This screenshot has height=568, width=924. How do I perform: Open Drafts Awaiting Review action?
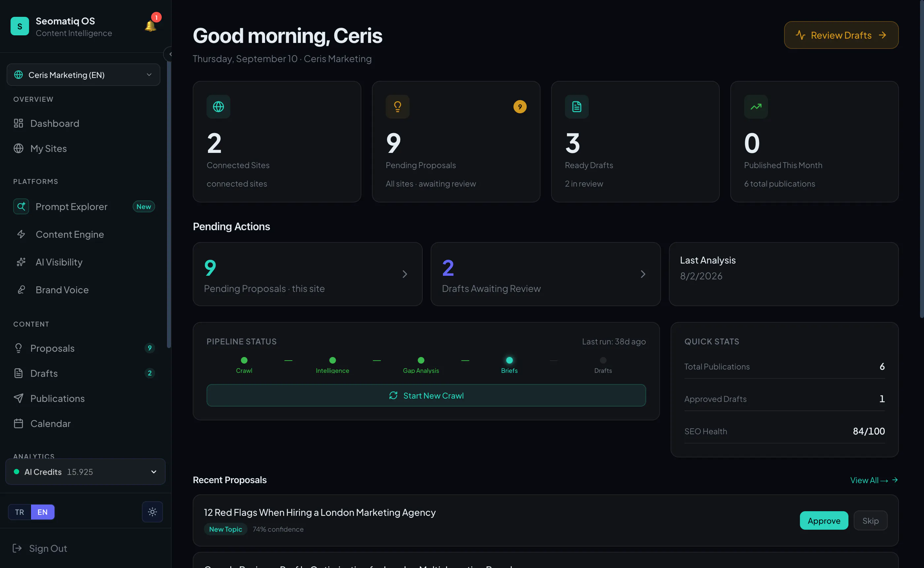coord(546,274)
